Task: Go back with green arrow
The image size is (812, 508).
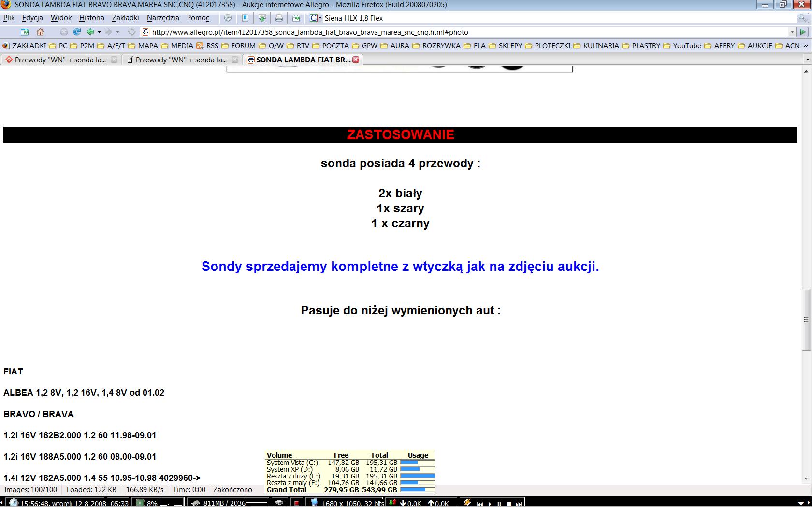Action: [90, 32]
